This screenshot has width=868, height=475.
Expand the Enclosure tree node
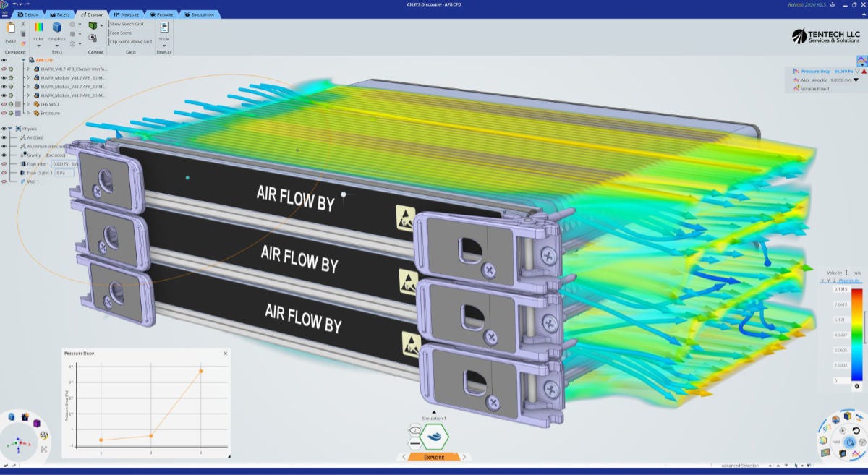coord(27,113)
